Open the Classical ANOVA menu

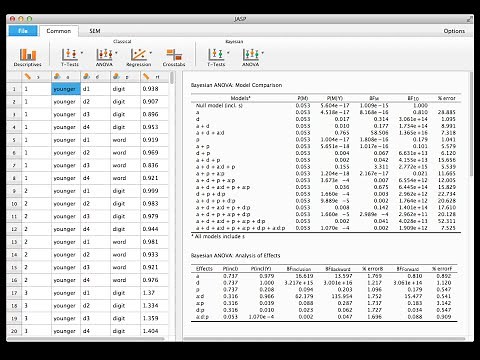(x=104, y=57)
